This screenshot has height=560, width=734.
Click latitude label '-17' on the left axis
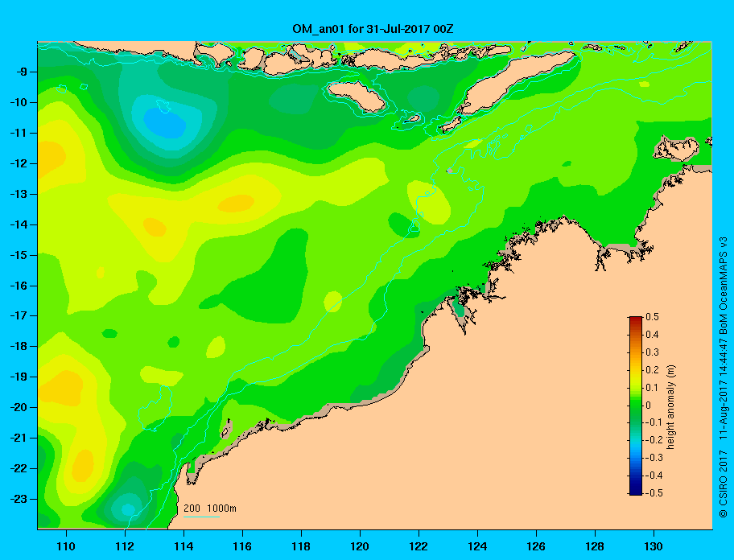19,315
